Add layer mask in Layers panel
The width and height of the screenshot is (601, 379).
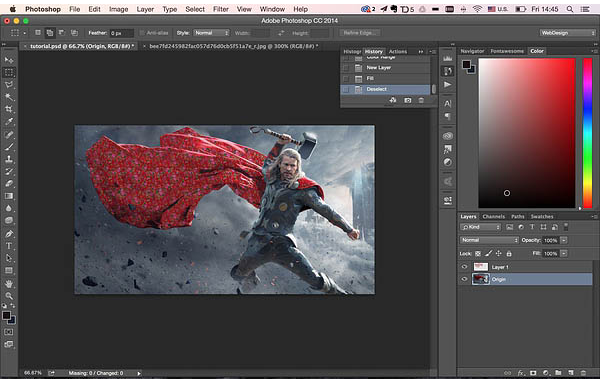tap(533, 372)
